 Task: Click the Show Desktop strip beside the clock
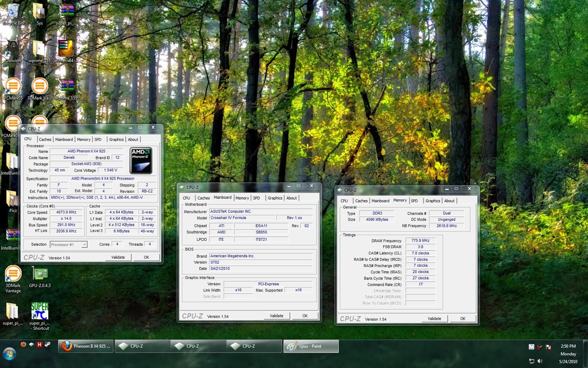click(585, 354)
